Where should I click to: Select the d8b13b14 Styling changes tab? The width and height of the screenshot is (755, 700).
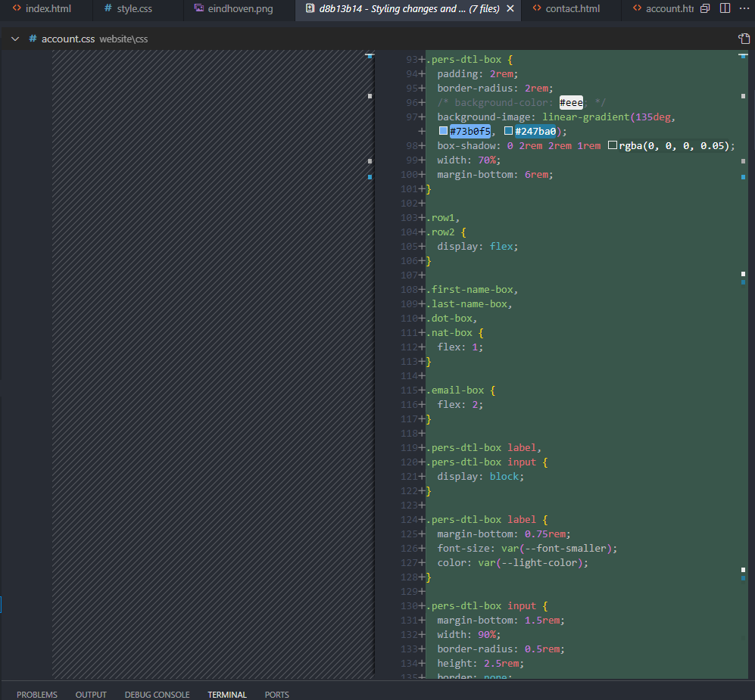[x=409, y=9]
